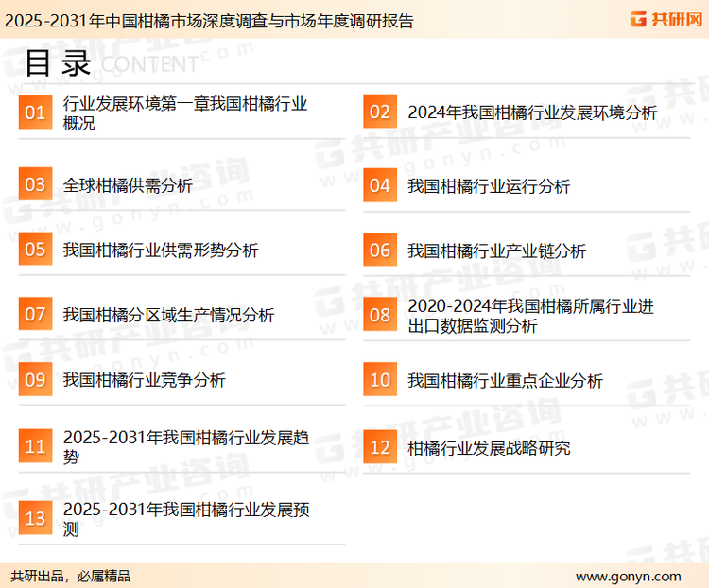Select chapter title 我国柑橘分区域生产情况分析
This screenshot has width=709, height=588.
[168, 315]
